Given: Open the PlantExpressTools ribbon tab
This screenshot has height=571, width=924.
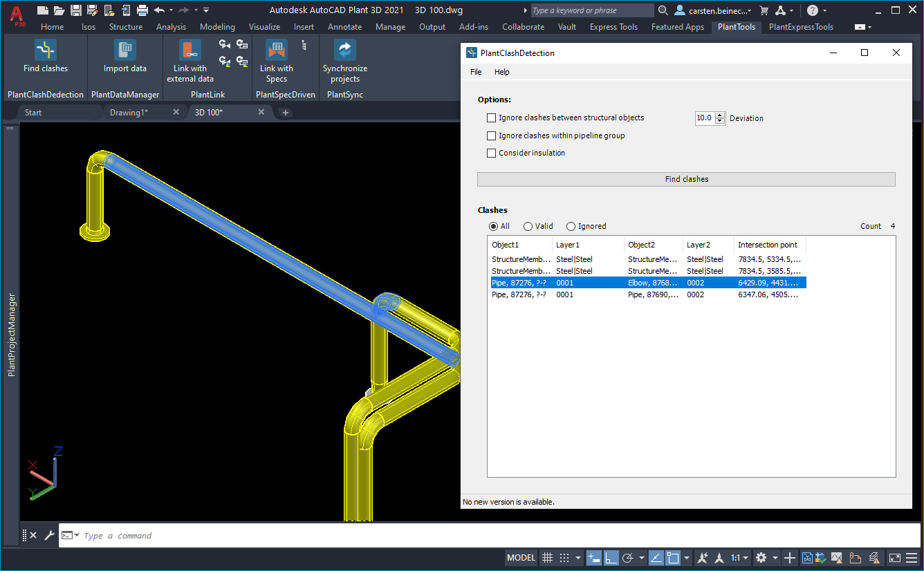Looking at the screenshot, I should tap(801, 27).
